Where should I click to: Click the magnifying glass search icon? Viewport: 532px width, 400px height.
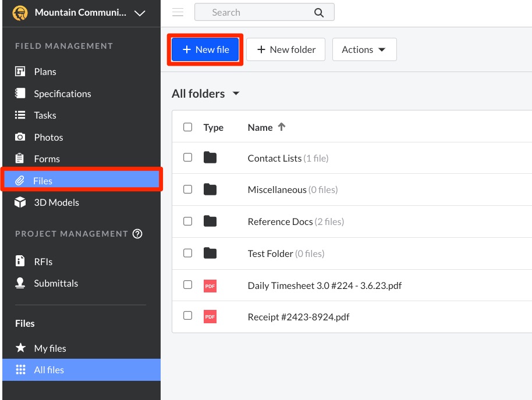click(318, 13)
